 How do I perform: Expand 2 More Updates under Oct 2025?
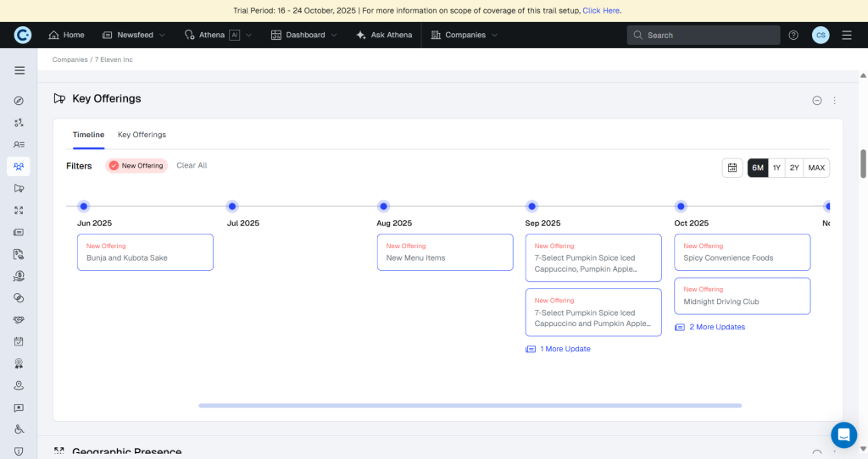click(709, 327)
